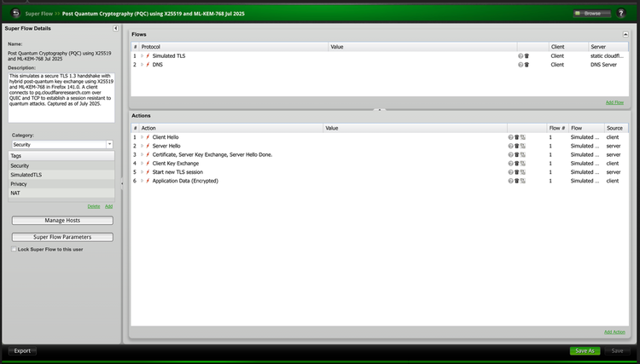Click in the Description text area
640x364 pixels.
tap(61, 98)
